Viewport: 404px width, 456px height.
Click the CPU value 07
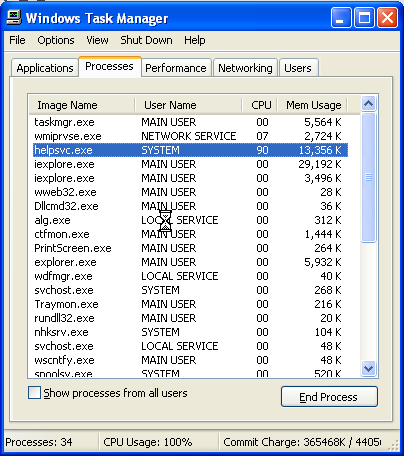click(262, 136)
